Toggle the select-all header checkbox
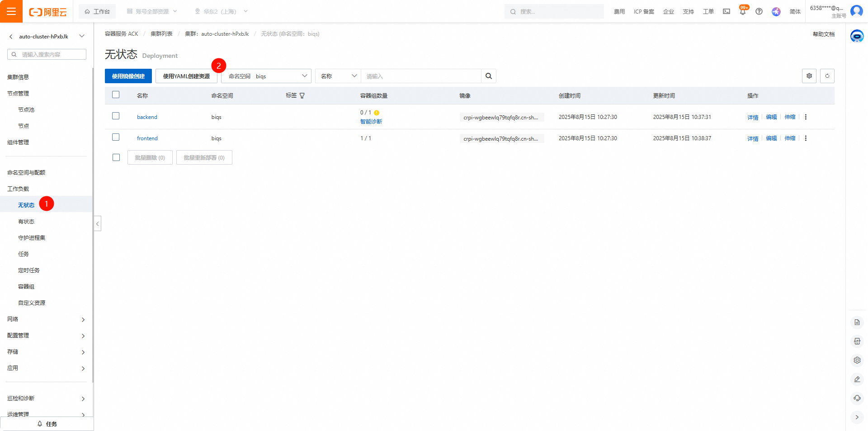 pos(116,95)
